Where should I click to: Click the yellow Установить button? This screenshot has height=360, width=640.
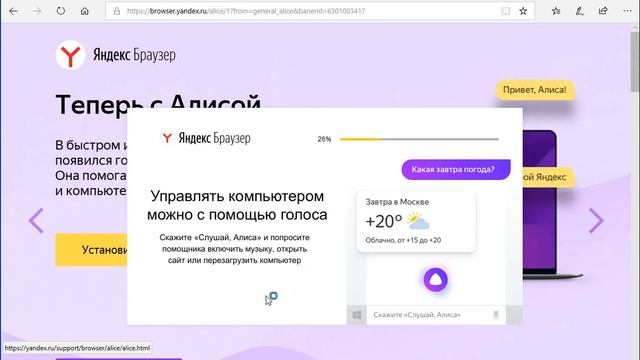click(91, 250)
